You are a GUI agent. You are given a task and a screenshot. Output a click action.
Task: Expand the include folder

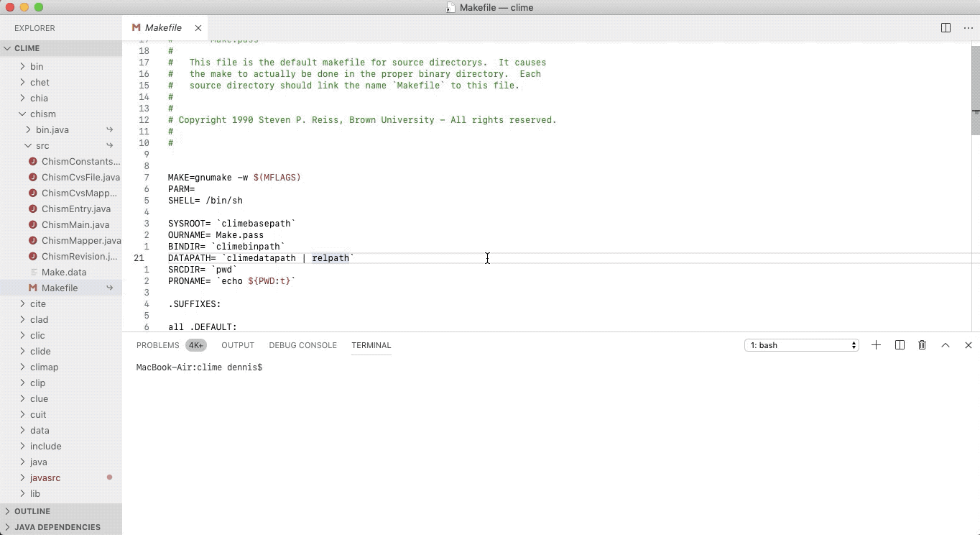click(x=23, y=446)
